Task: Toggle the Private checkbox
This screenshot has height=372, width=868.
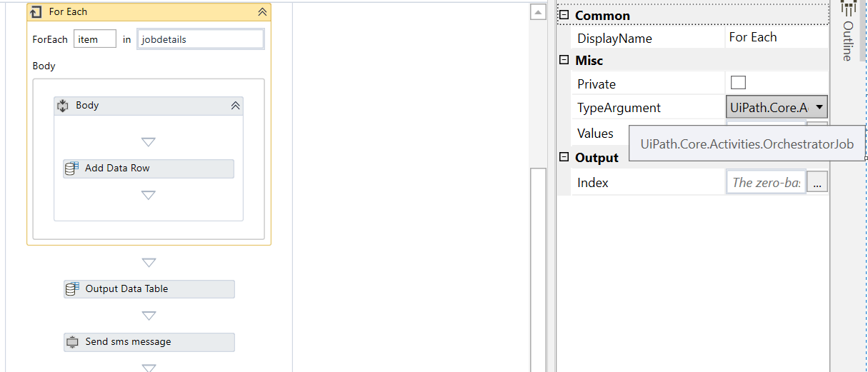Action: coord(738,83)
